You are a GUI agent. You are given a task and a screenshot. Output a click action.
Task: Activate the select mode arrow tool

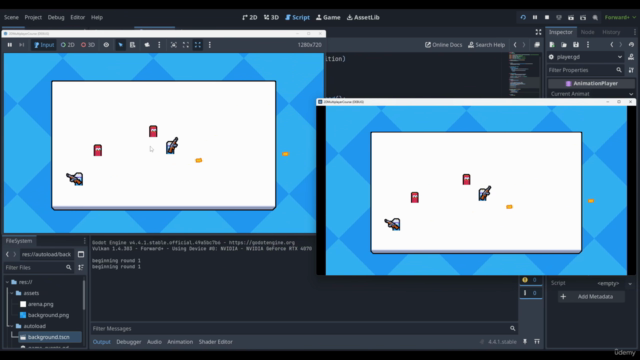[120, 45]
